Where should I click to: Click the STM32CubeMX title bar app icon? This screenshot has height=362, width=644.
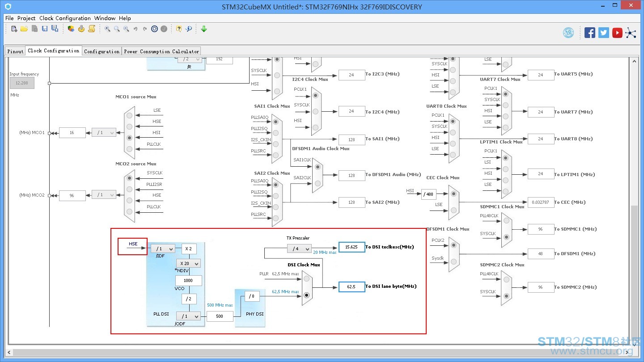tap(8, 7)
